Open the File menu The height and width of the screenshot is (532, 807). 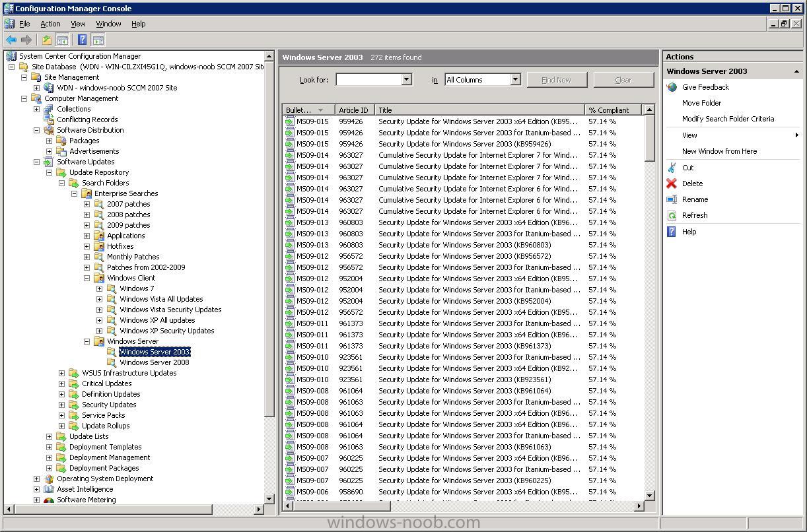(24, 24)
